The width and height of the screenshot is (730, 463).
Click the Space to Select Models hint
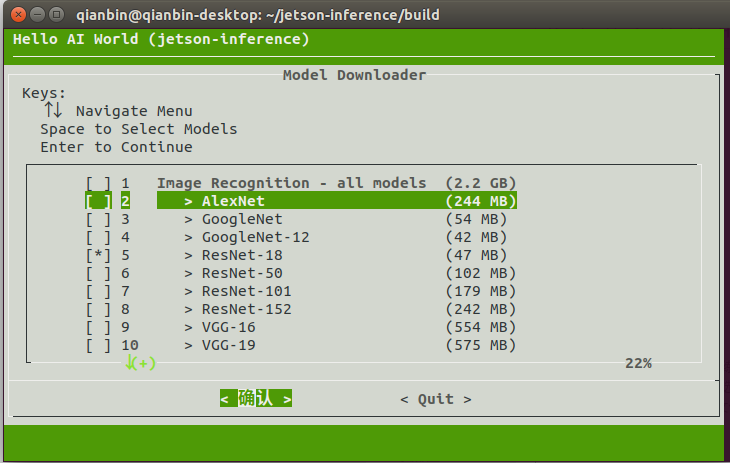click(x=139, y=129)
